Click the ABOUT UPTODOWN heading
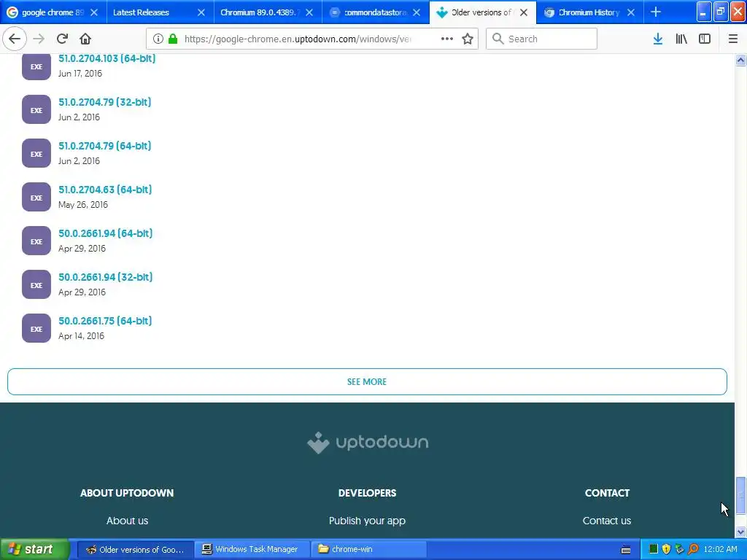 [x=127, y=493]
